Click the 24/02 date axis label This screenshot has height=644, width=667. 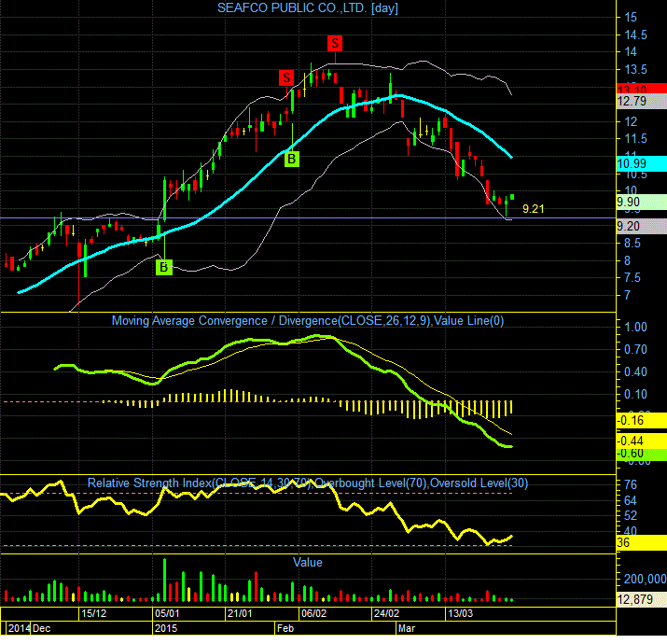click(386, 613)
